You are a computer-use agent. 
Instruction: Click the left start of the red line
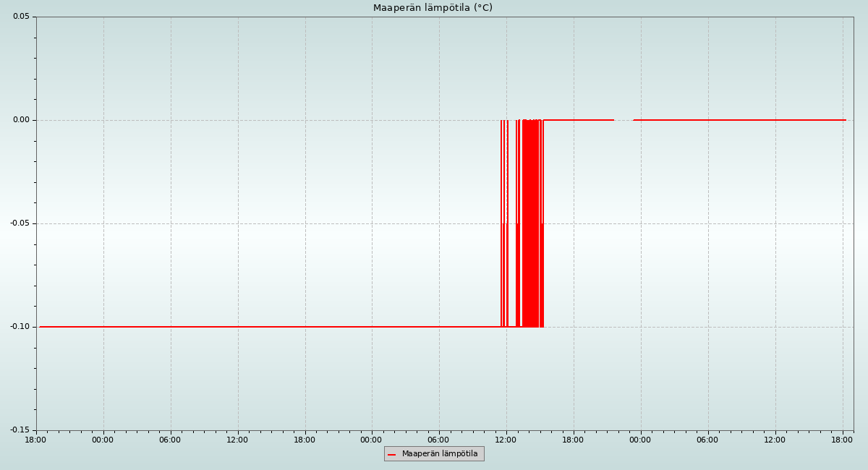(x=41, y=327)
